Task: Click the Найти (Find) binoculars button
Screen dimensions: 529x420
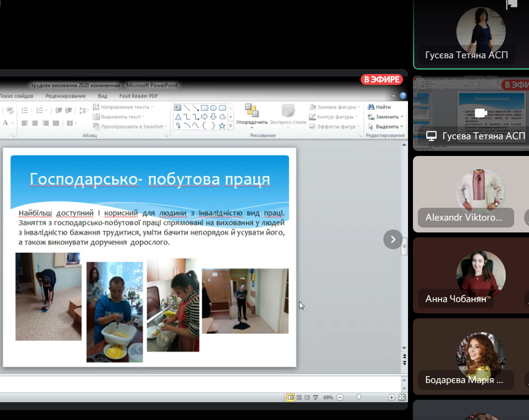Action: (379, 107)
